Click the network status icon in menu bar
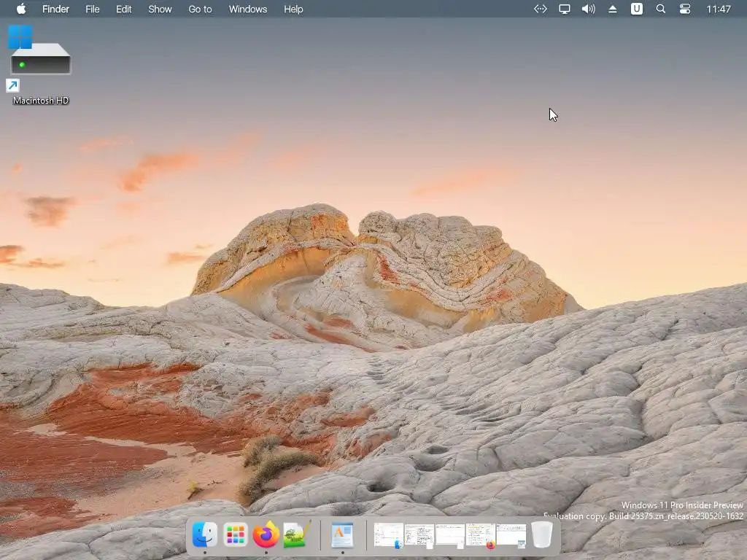Screen dimensions: 747x560 coord(541,9)
